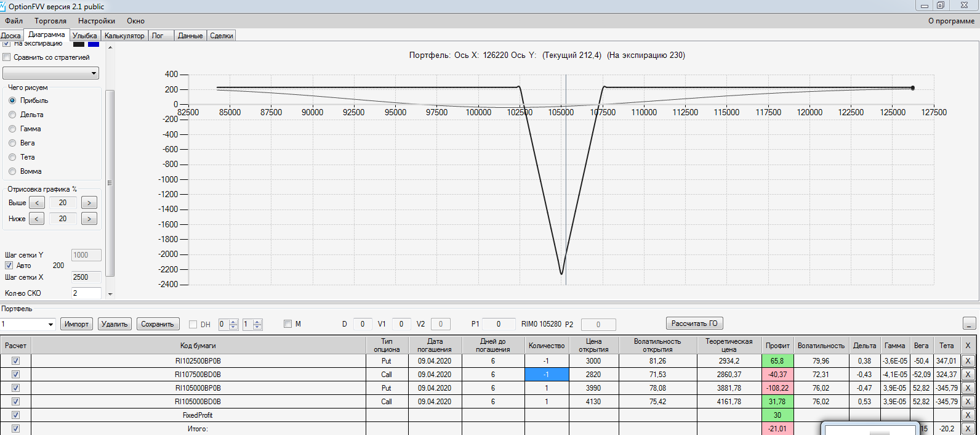
Task: Open the strategy comparison dropdown
Action: (50, 73)
